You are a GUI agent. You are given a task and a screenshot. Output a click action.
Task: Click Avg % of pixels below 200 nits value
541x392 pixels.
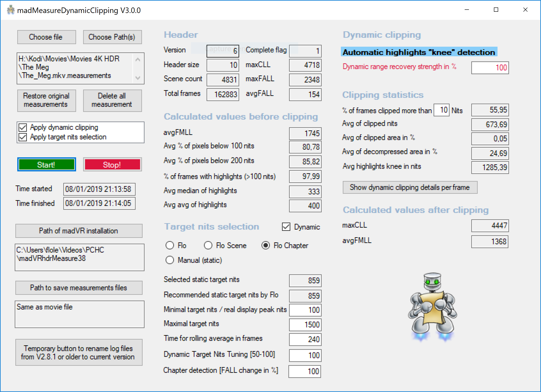pyautogui.click(x=305, y=162)
